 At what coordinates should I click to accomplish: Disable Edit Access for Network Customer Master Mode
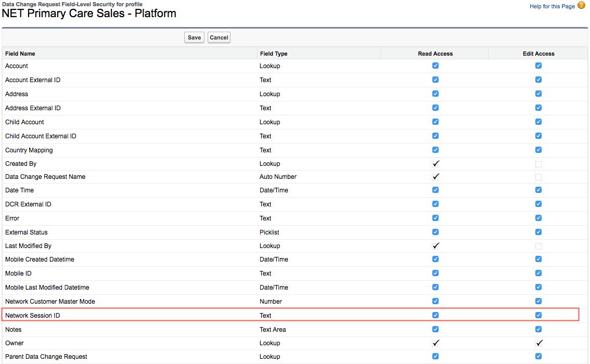tap(538, 301)
